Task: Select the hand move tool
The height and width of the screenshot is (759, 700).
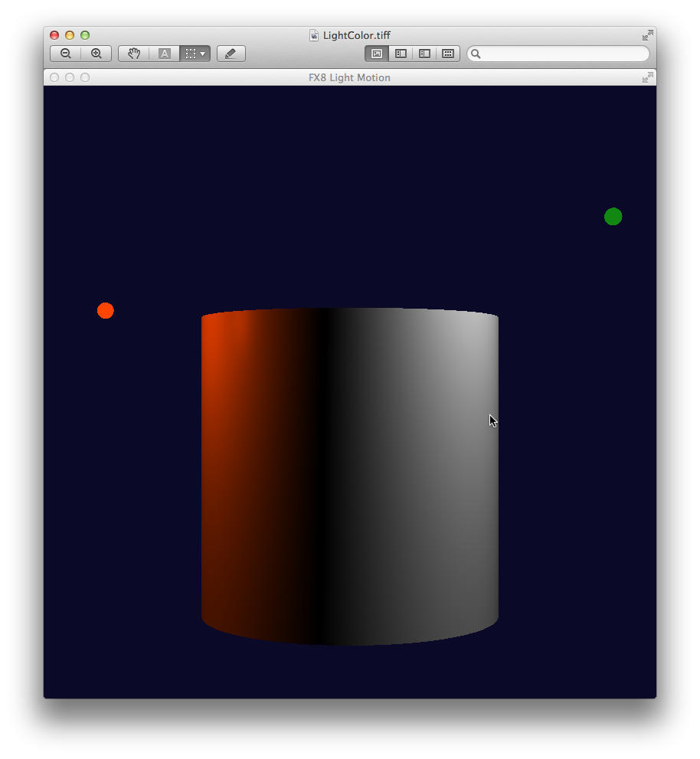Action: (134, 54)
